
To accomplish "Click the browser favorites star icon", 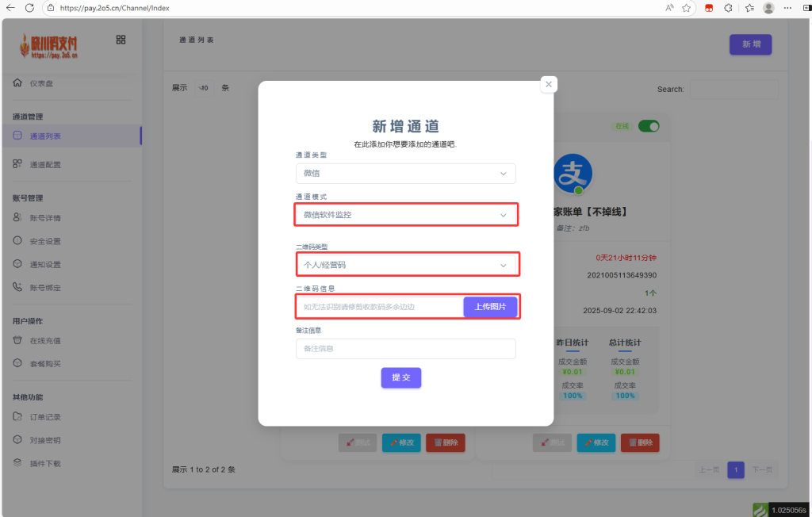I will [687, 8].
